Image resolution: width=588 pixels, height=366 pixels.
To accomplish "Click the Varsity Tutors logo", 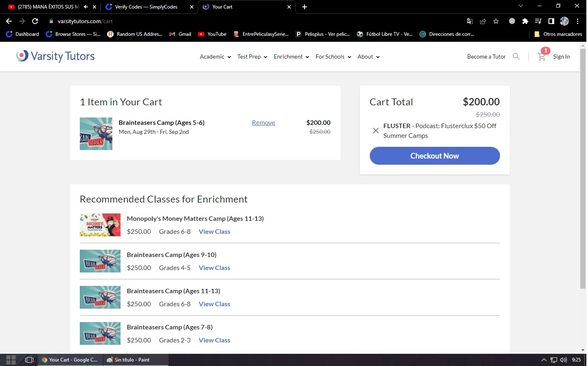I will coord(55,56).
